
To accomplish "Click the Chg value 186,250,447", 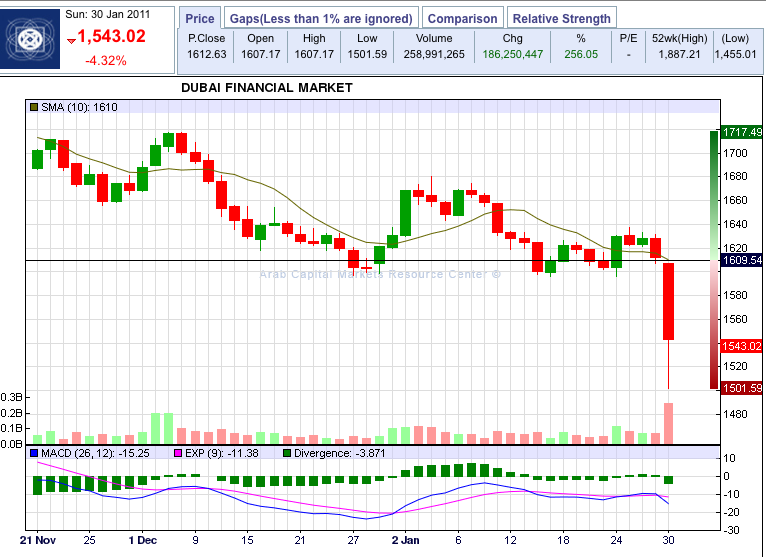I will [512, 54].
